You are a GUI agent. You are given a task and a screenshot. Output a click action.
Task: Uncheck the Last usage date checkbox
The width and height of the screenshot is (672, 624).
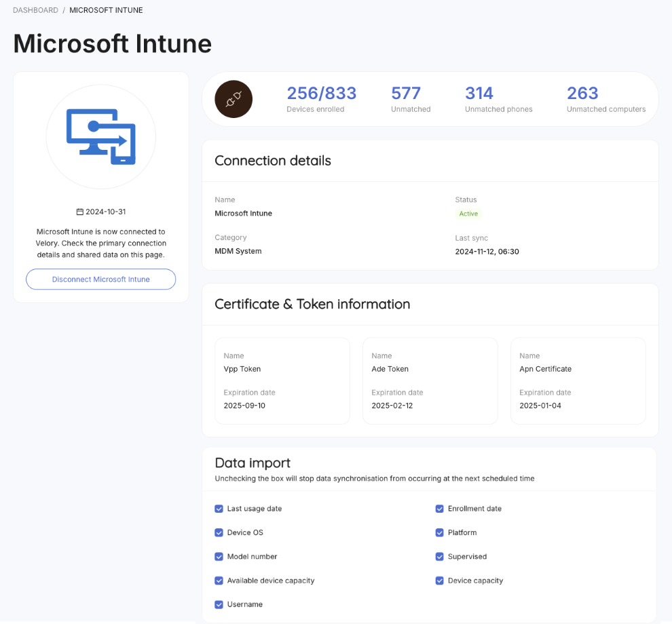click(219, 509)
